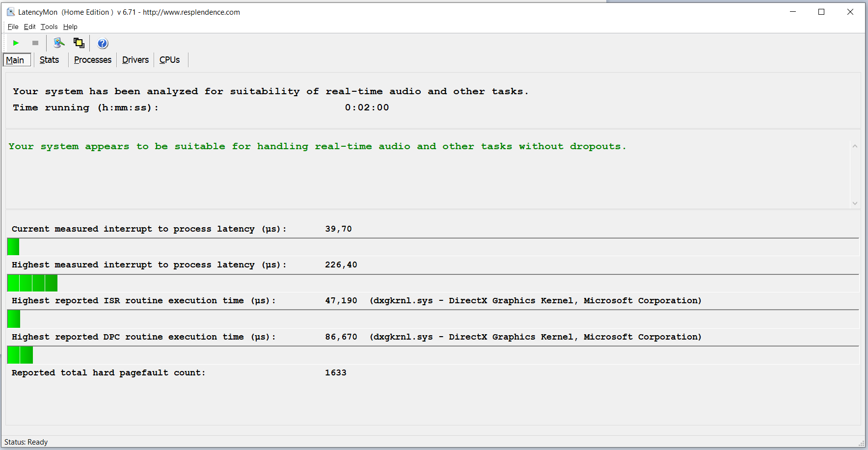
Task: Select the time running value 0:02:00
Action: click(367, 107)
